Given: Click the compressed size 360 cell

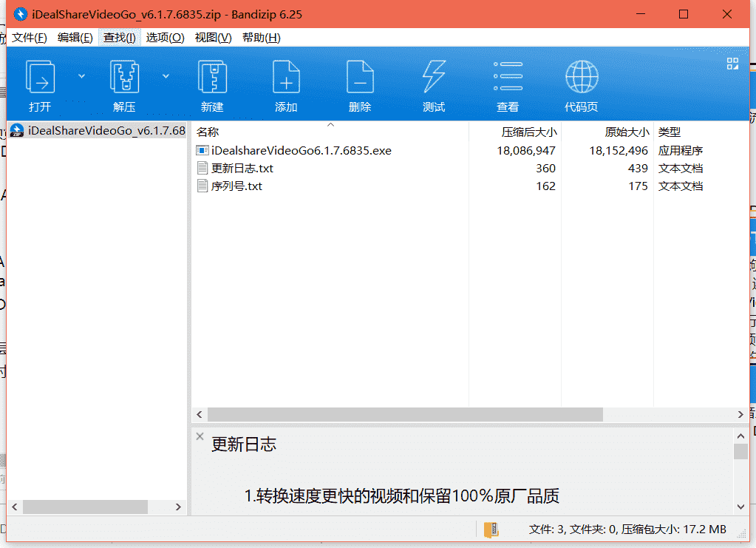Looking at the screenshot, I should (545, 169).
